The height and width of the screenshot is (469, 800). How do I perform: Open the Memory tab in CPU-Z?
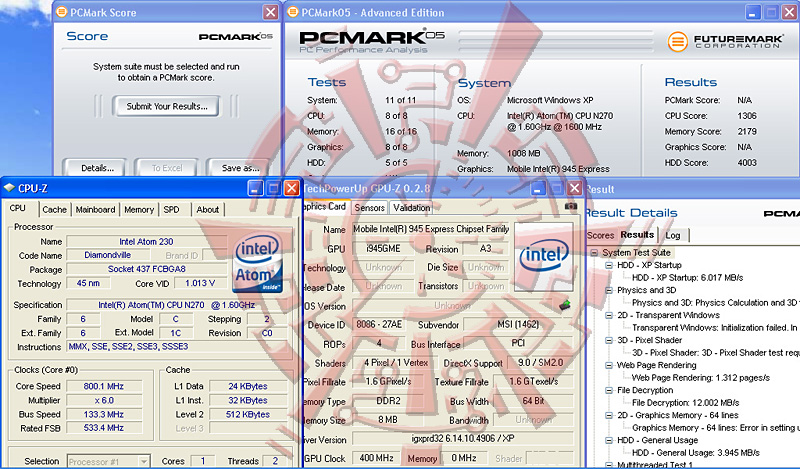(139, 210)
